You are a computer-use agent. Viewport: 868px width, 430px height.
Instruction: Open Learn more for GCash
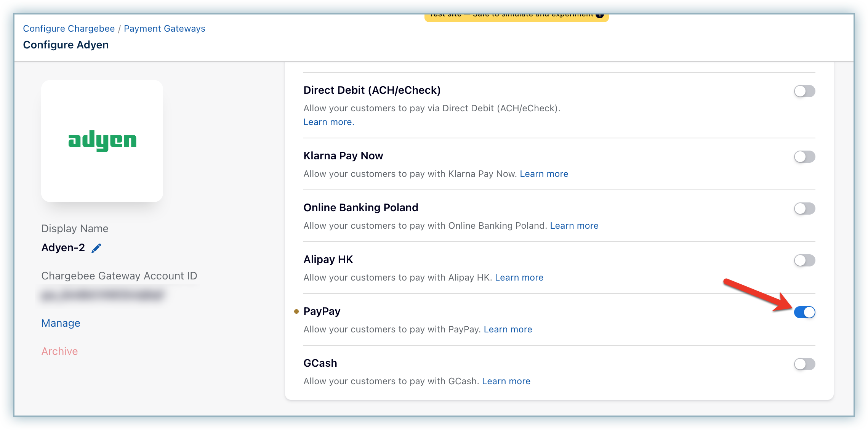tap(506, 381)
